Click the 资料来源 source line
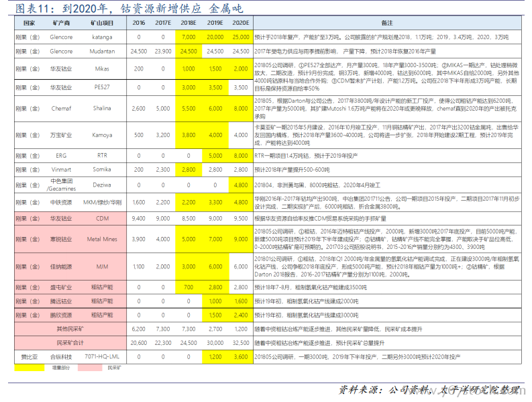 (429, 390)
